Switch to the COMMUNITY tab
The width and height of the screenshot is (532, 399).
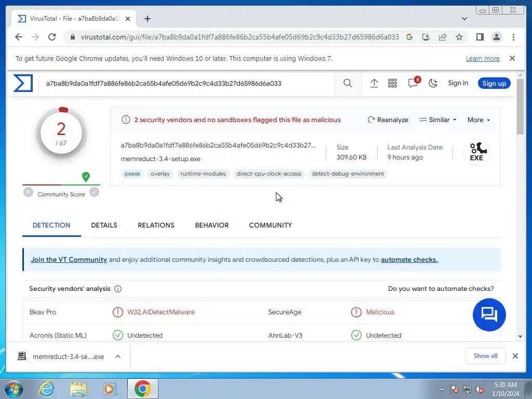(x=270, y=225)
